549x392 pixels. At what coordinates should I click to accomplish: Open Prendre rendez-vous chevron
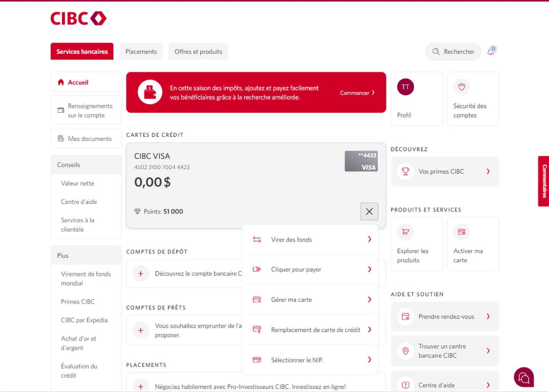coord(488,316)
